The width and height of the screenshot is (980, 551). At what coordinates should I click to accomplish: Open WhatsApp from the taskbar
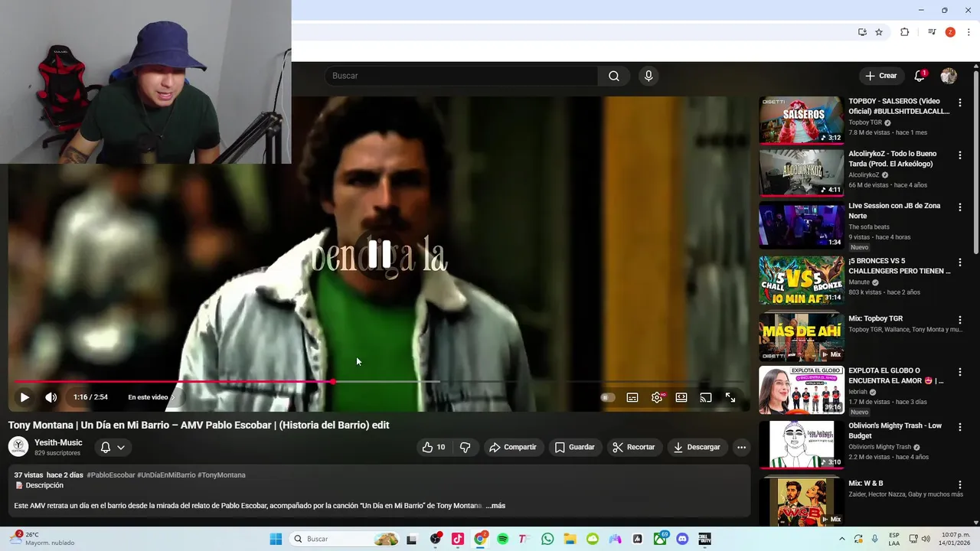547,539
